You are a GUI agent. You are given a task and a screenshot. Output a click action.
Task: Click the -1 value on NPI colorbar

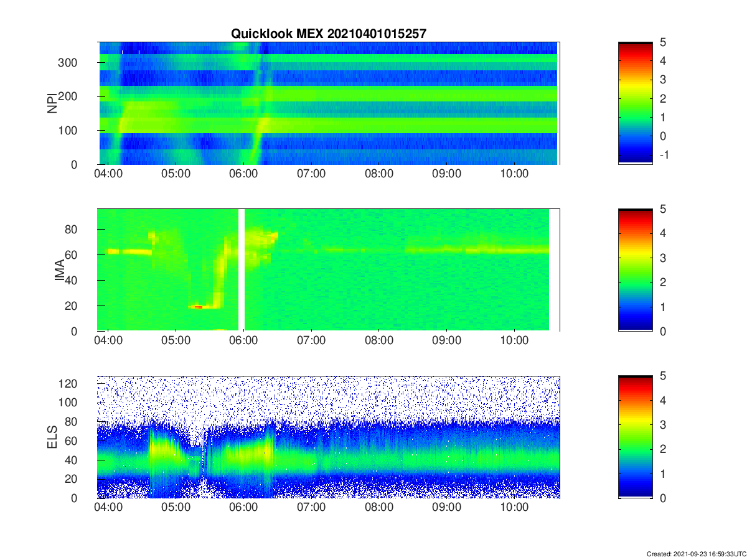tap(665, 155)
